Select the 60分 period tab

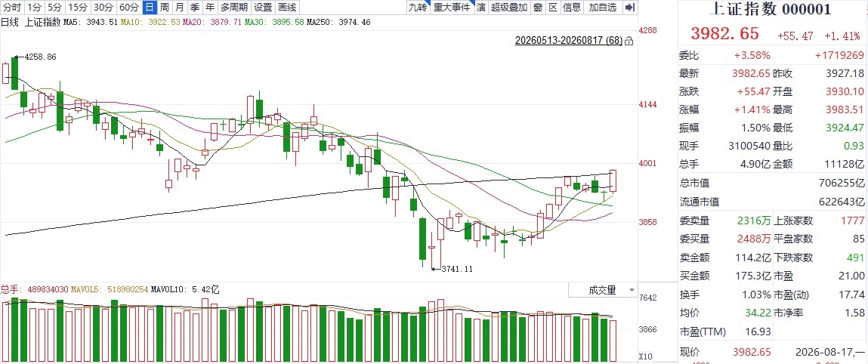(129, 8)
